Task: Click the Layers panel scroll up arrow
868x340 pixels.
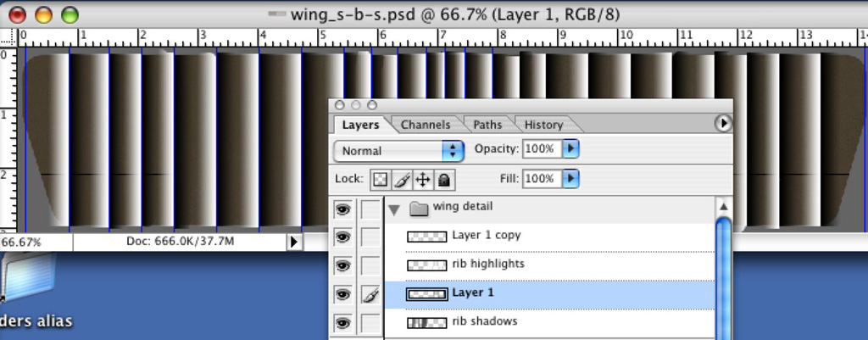Action: tap(723, 207)
